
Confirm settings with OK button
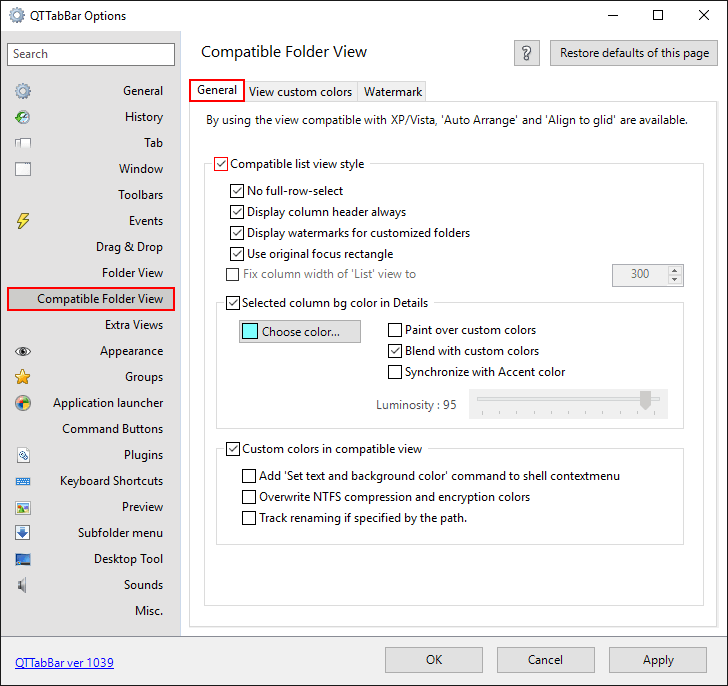pyautogui.click(x=434, y=660)
